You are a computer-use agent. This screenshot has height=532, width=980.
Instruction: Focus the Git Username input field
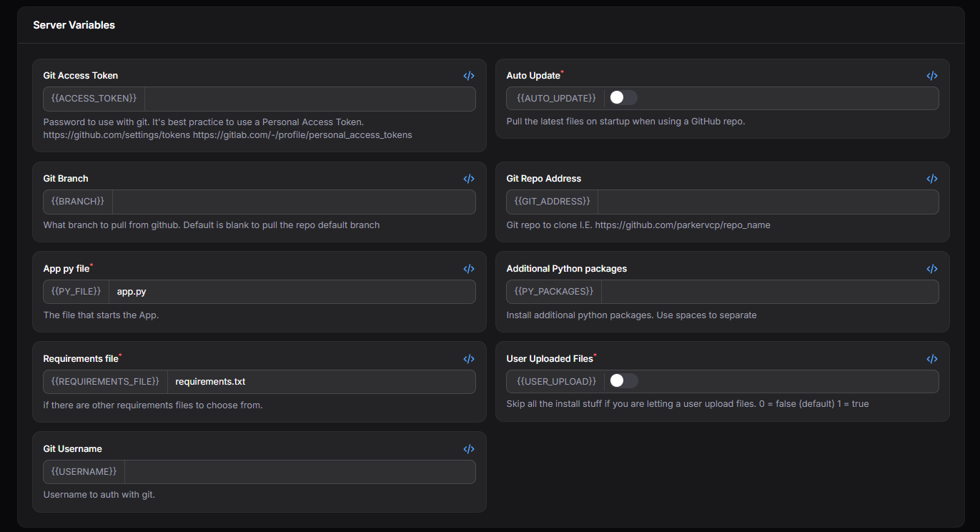(x=300, y=472)
